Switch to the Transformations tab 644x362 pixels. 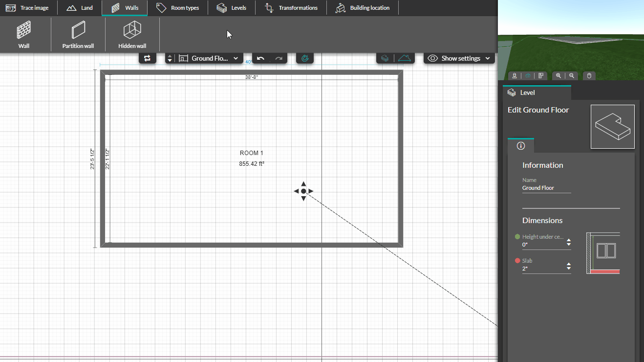[x=291, y=8]
